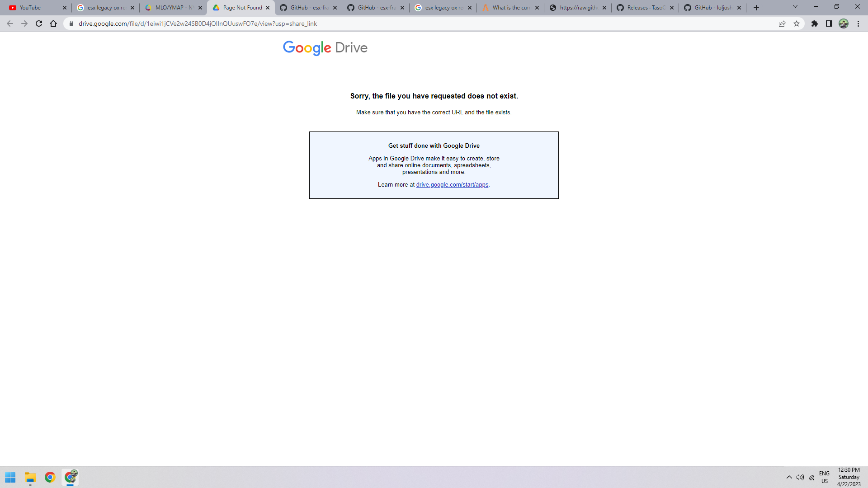Switch to the MLO/YMAP tab
Viewport: 868px width, 488px height.
pyautogui.click(x=174, y=8)
